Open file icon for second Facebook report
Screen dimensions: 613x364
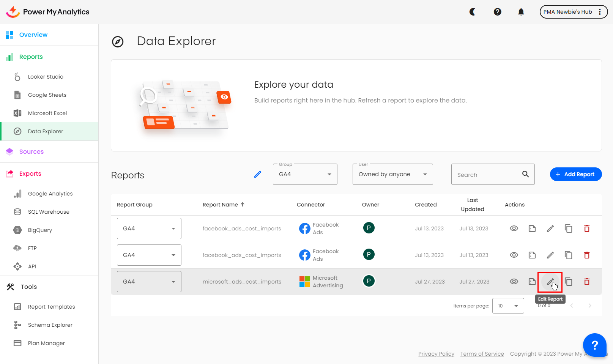[532, 255]
